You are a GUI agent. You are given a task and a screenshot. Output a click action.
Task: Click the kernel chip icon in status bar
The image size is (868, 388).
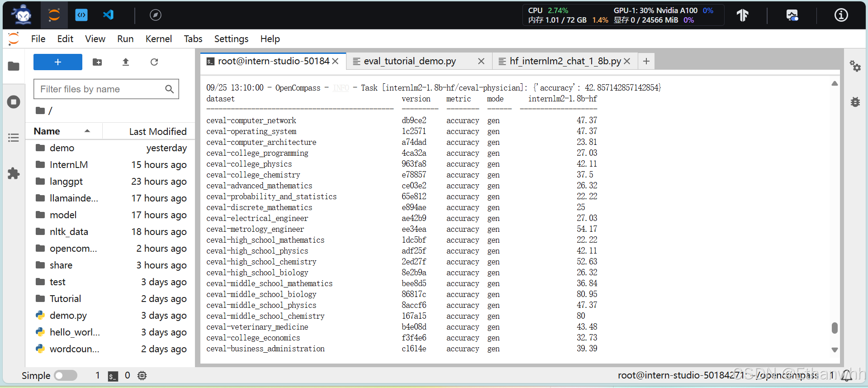pos(142,375)
